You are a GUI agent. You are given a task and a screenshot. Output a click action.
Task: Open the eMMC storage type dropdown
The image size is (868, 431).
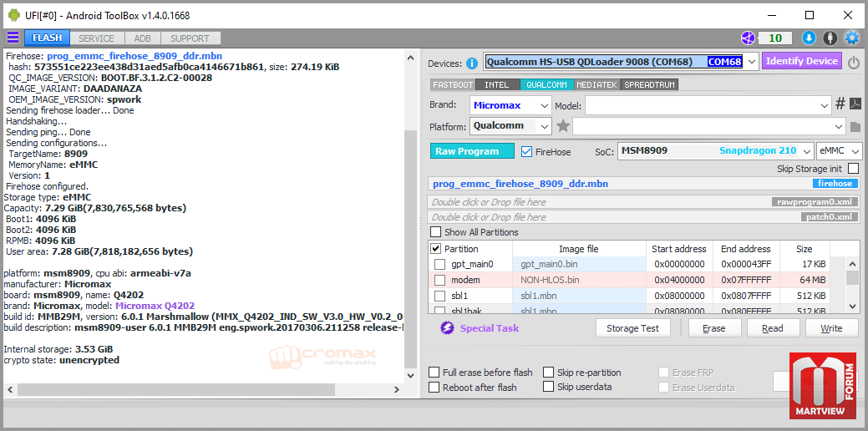click(855, 150)
